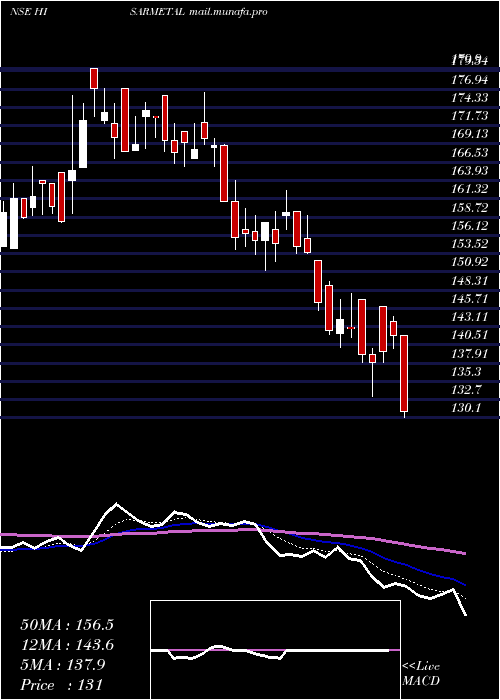The image size is (500, 700).
Task: Click the 143.11 price axis value
Action: [x=469, y=317]
